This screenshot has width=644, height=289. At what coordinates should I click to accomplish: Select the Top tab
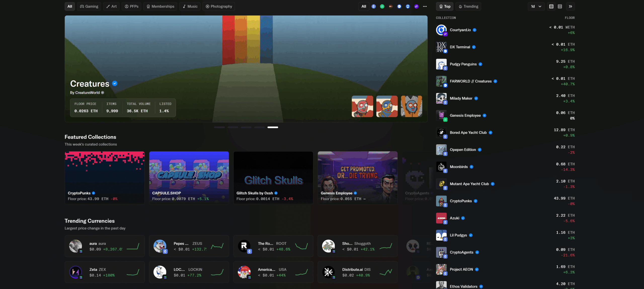tap(445, 6)
